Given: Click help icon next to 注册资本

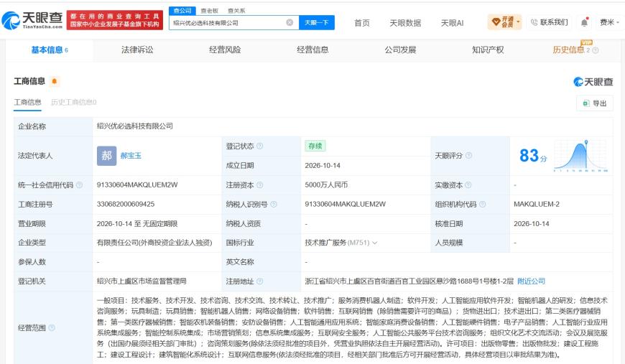Looking at the screenshot, I should click(259, 185).
